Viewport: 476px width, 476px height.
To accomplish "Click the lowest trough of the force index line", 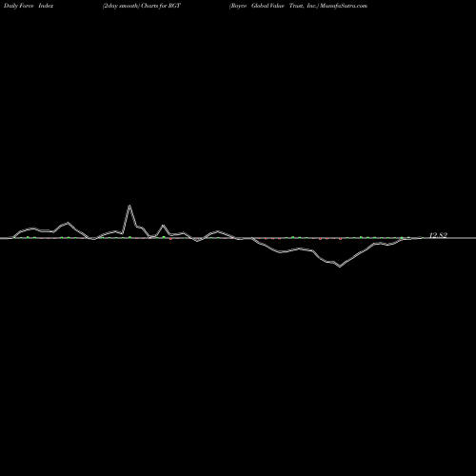I will tap(340, 267).
